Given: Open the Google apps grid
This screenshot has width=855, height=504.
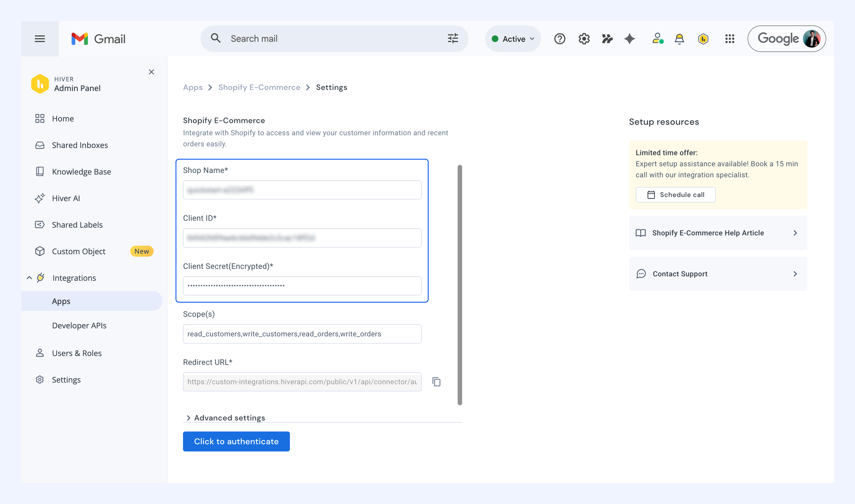Looking at the screenshot, I should coord(730,39).
